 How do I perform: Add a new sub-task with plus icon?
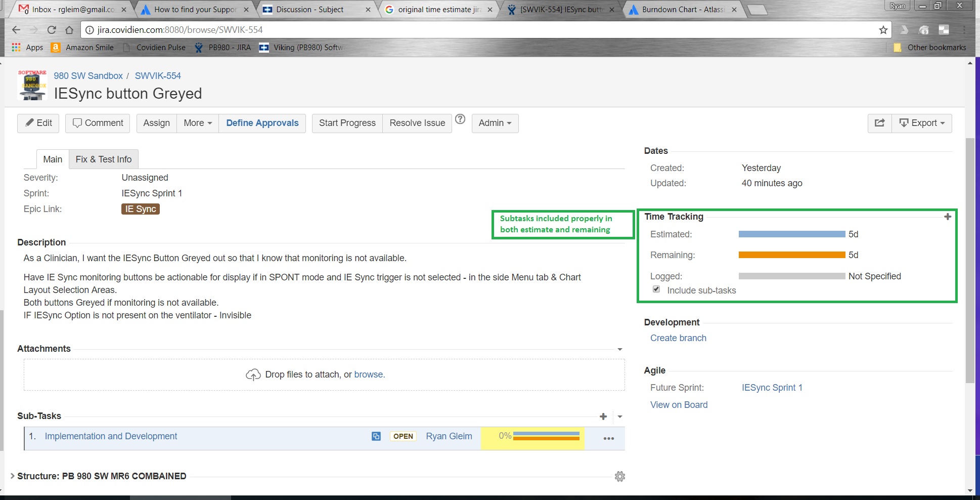pos(603,416)
